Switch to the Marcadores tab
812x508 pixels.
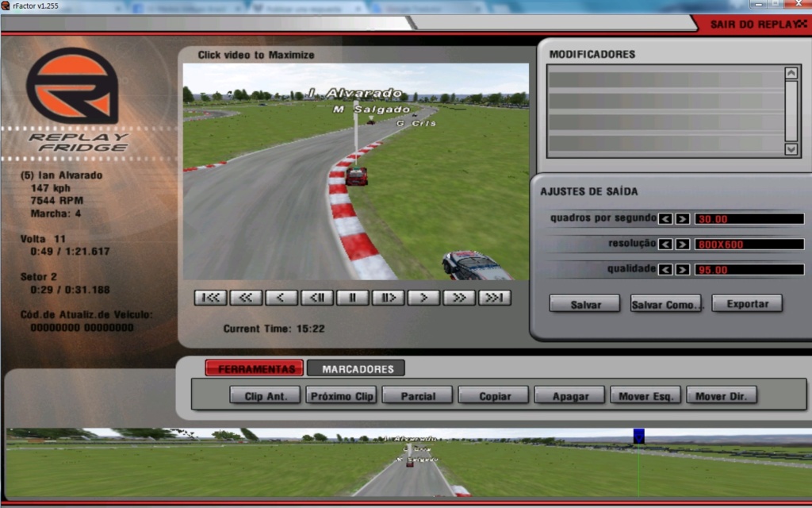click(x=356, y=368)
